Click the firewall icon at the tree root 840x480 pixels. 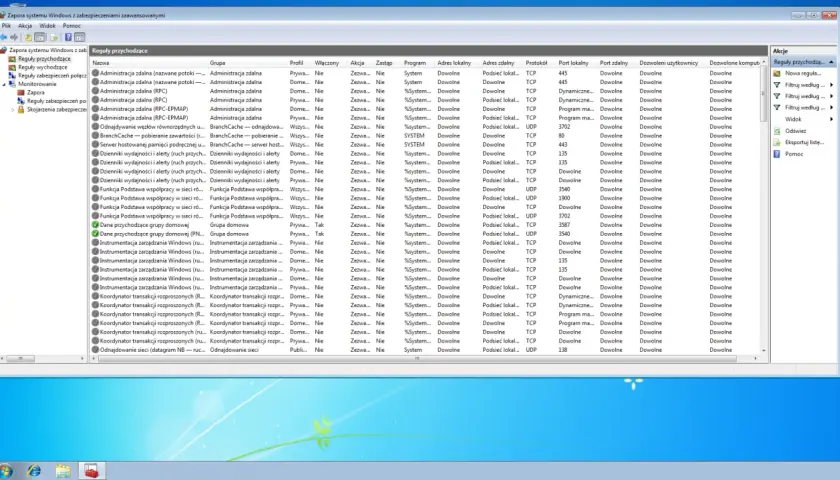click(4, 50)
